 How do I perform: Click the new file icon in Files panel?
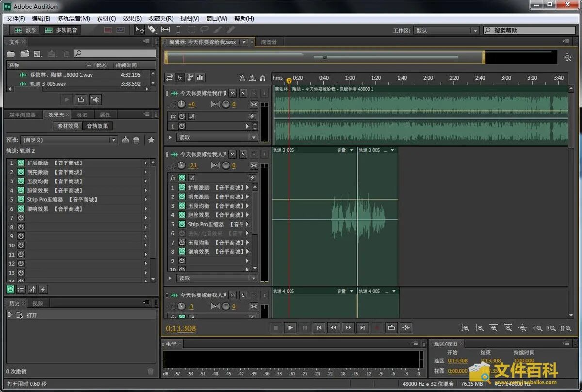pyautogui.click(x=38, y=53)
